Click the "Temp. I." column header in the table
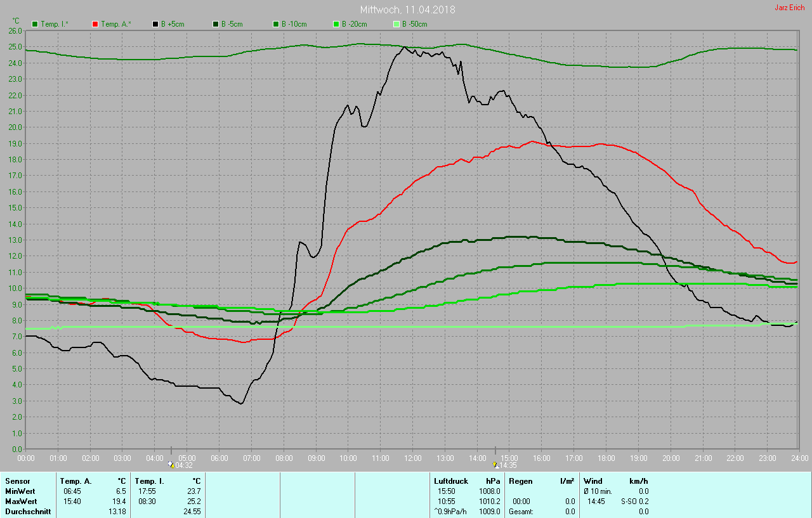The image size is (812, 518). [149, 481]
